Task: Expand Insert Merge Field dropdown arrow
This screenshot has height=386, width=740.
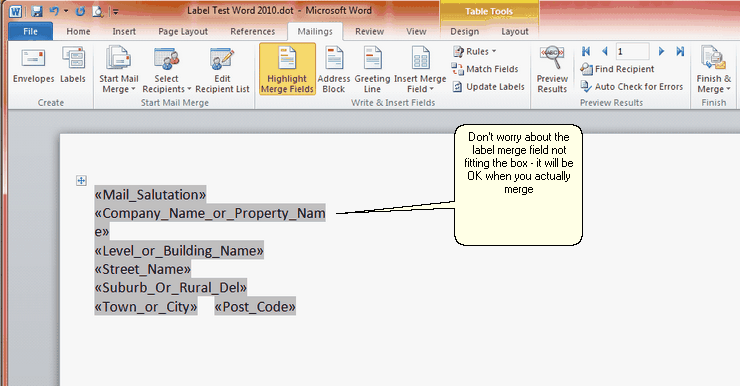Action: [431, 89]
